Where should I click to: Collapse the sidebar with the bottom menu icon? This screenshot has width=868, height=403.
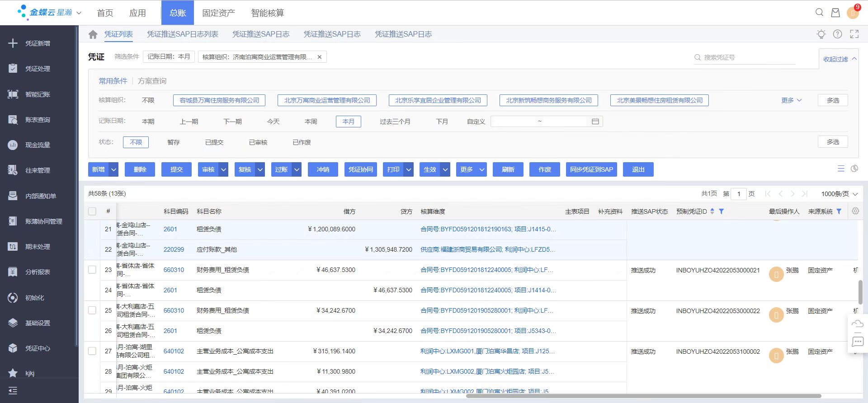(x=13, y=391)
